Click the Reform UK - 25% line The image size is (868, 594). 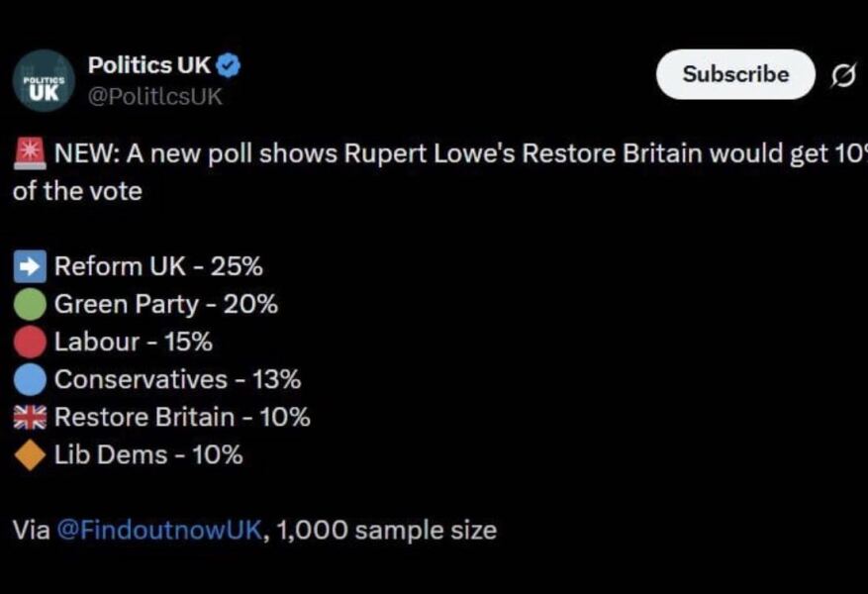tap(158, 266)
